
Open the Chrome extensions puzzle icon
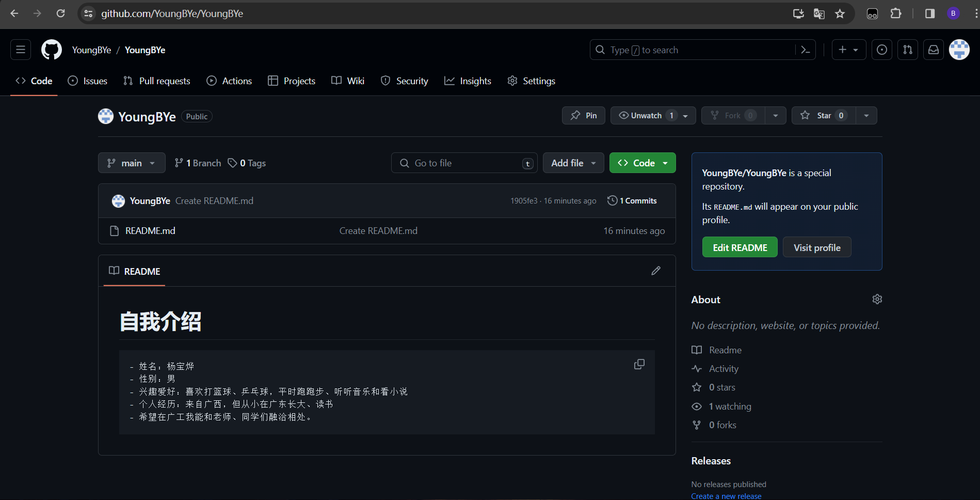[896, 13]
